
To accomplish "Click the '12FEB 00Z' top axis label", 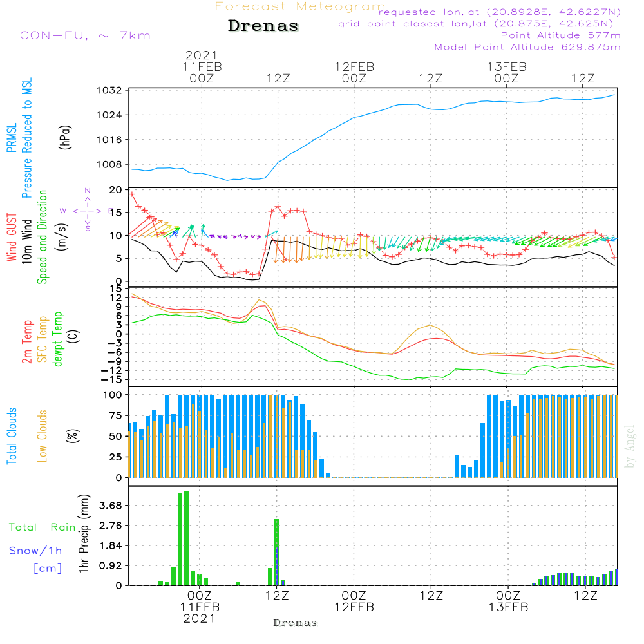I will [354, 72].
